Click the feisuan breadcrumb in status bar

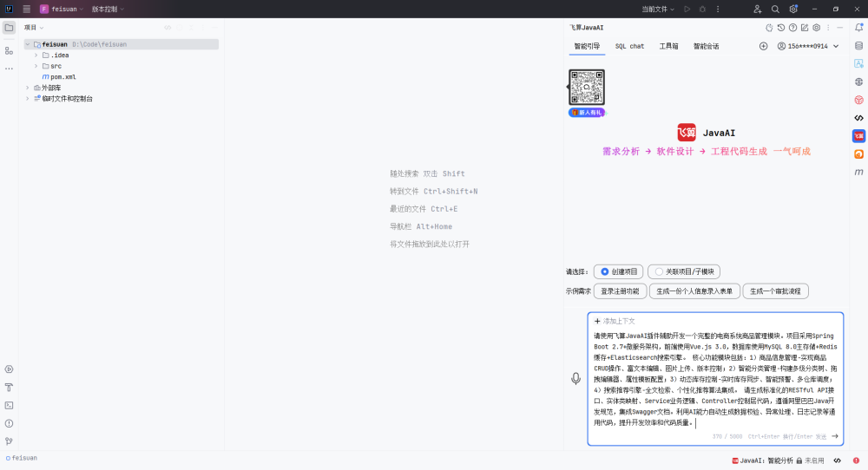[22, 459]
